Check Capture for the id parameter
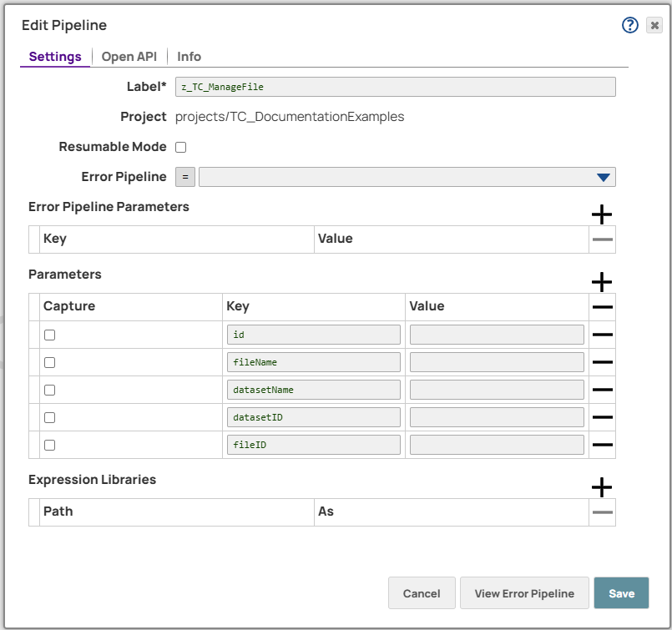Viewport: 672px width, 630px height. tap(50, 335)
